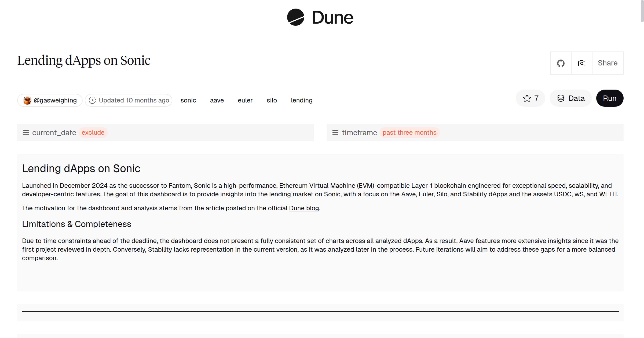Click the @gasweighing author chip

(x=50, y=100)
